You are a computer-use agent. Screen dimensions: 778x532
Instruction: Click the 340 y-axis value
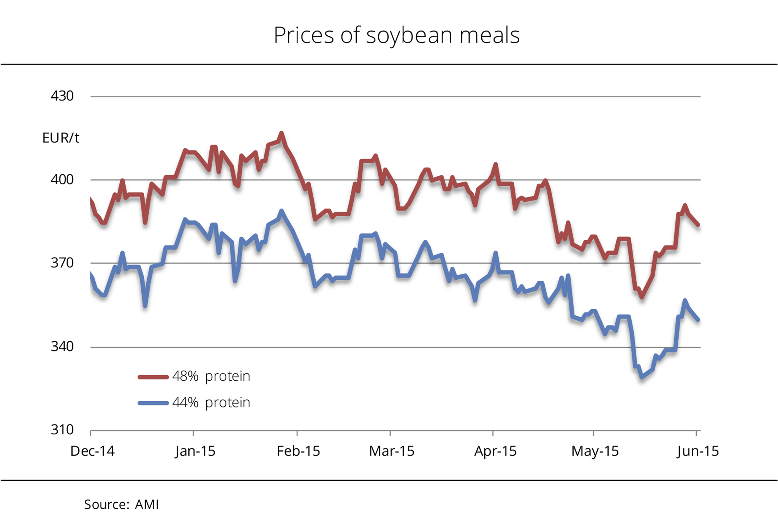pos(62,347)
